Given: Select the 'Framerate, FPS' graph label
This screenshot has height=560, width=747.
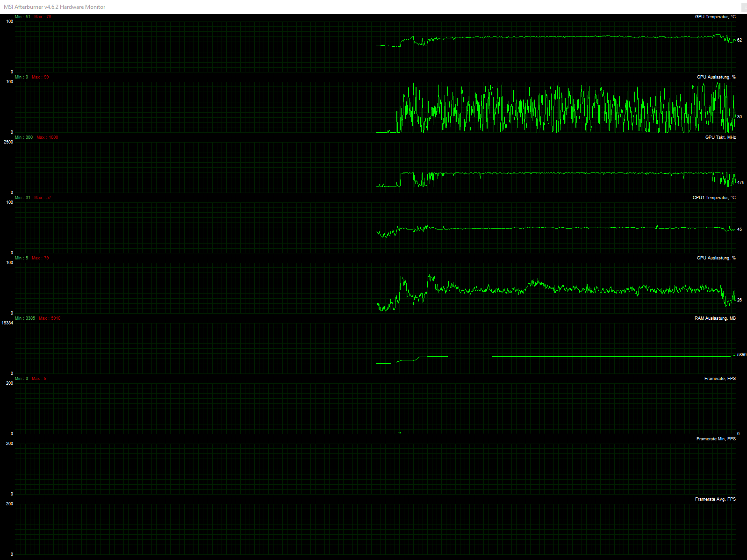Looking at the screenshot, I should point(720,379).
